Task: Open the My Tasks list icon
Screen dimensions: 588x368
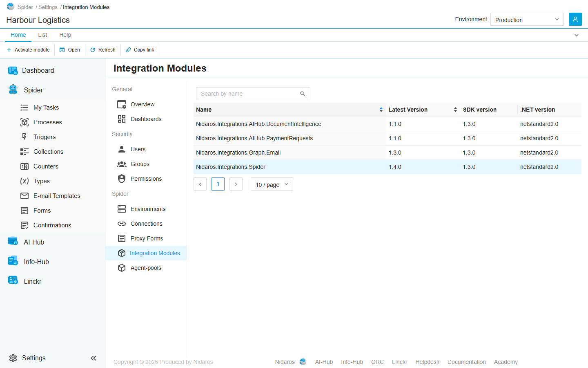Action: pyautogui.click(x=24, y=108)
